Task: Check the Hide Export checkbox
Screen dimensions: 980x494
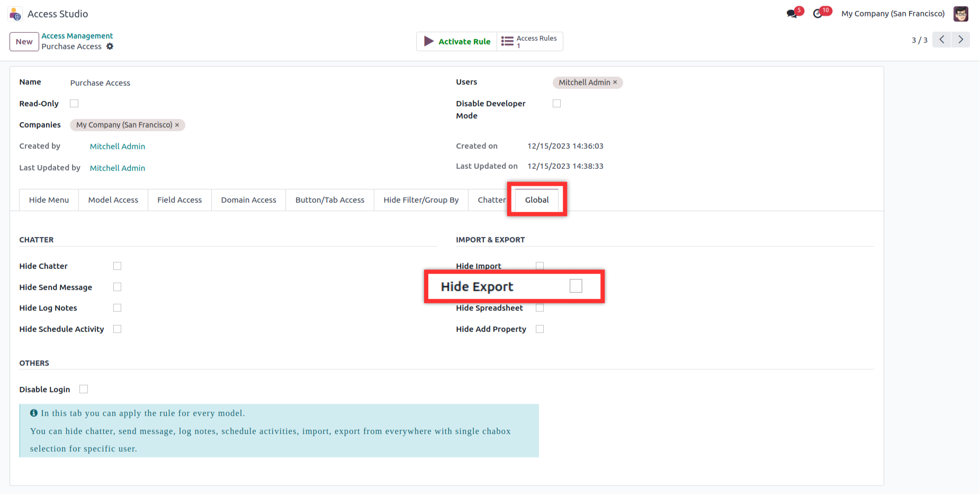Action: pyautogui.click(x=576, y=286)
